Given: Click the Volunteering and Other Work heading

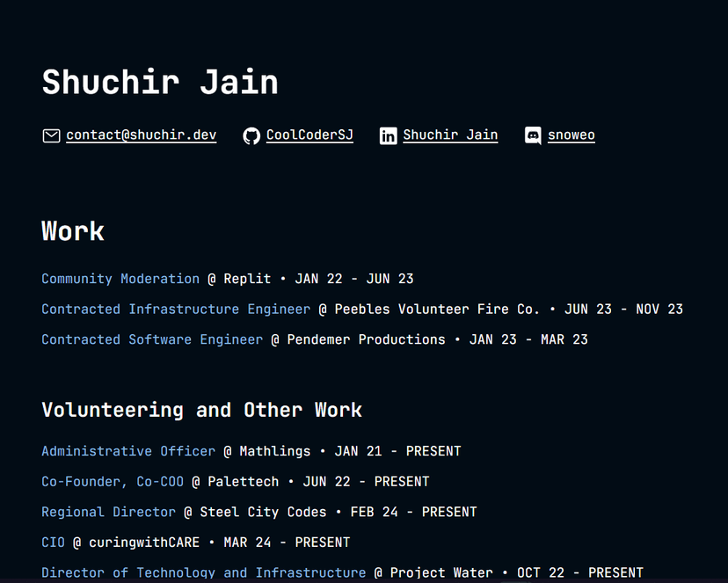Looking at the screenshot, I should click(x=201, y=410).
